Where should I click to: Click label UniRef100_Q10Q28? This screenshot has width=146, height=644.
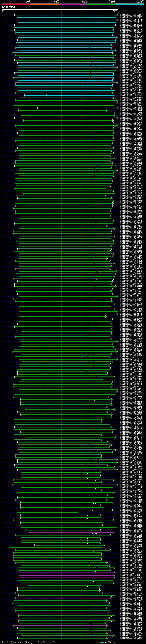tap(131, 572)
